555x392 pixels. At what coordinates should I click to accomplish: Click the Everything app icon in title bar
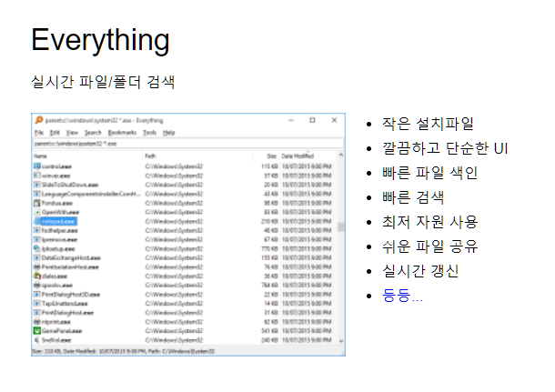point(39,120)
